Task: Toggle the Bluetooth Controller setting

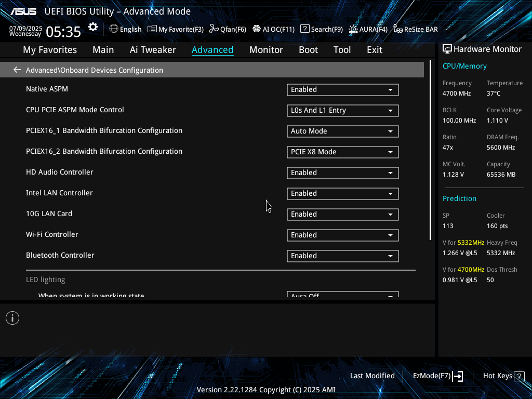Action: coord(342,256)
